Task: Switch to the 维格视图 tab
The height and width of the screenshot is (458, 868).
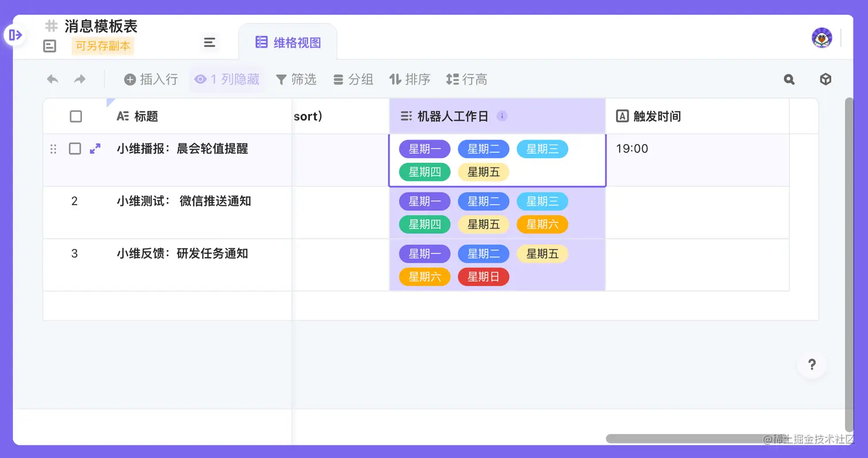Action: (x=288, y=42)
